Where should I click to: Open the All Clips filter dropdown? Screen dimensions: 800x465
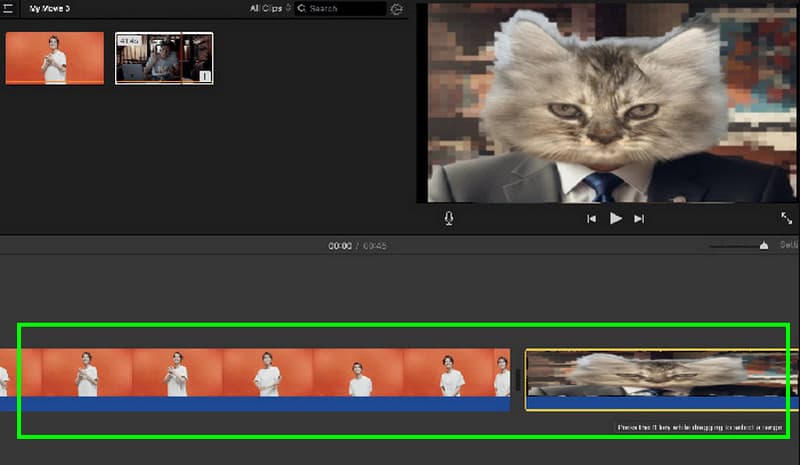(x=270, y=8)
